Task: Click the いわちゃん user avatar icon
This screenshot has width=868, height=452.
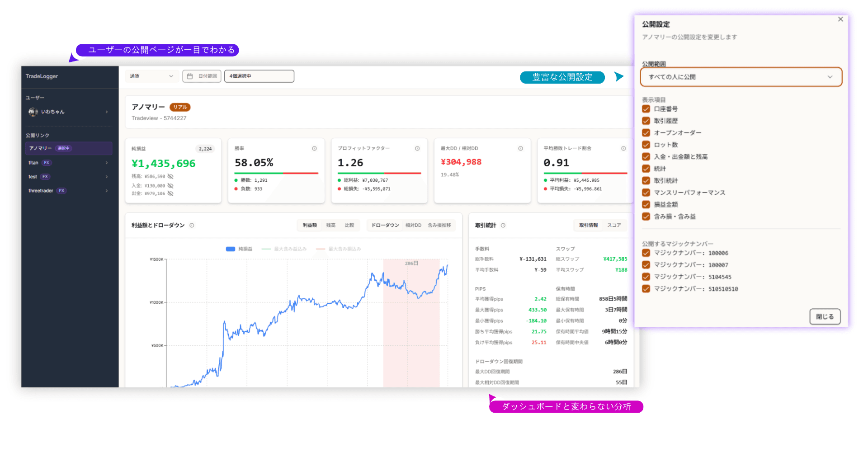Action: pyautogui.click(x=33, y=112)
